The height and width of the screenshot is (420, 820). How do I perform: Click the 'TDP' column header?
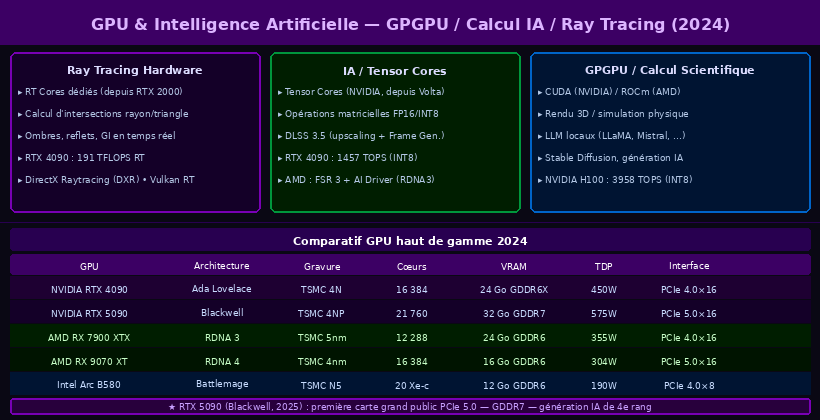[603, 267]
